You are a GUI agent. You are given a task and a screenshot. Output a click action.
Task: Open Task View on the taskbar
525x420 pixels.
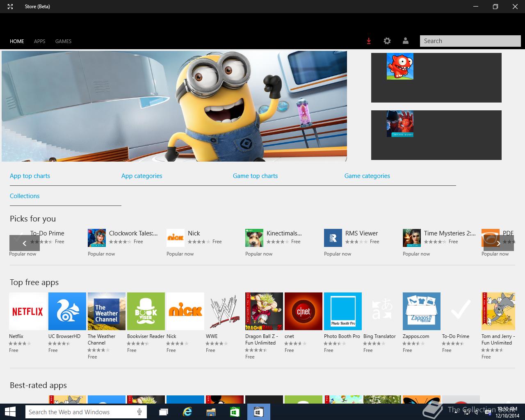coord(164,412)
